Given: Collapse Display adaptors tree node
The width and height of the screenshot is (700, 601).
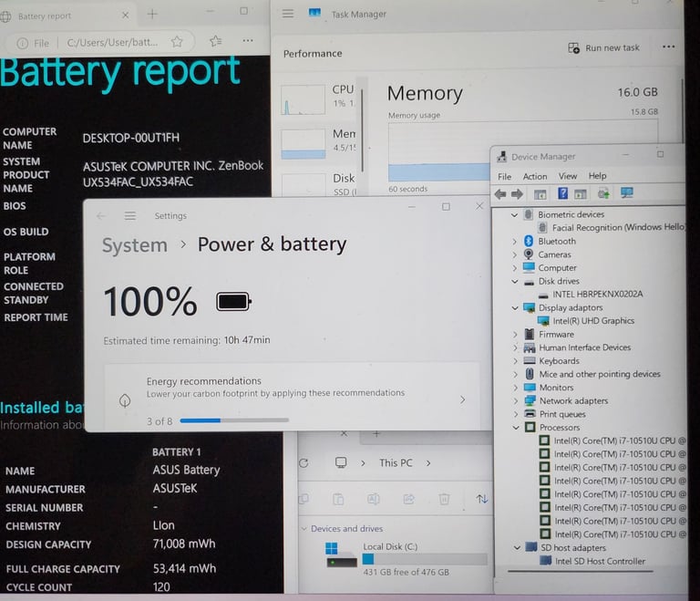Looking at the screenshot, I should click(x=515, y=308).
